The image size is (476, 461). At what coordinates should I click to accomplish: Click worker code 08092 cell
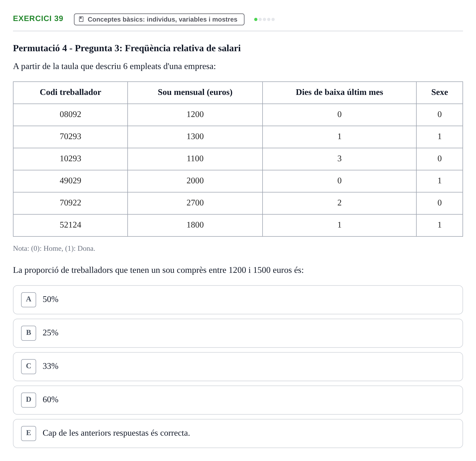point(70,115)
